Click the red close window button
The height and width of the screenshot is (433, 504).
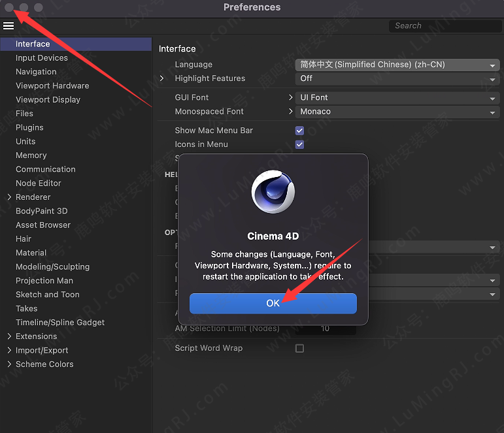9,7
